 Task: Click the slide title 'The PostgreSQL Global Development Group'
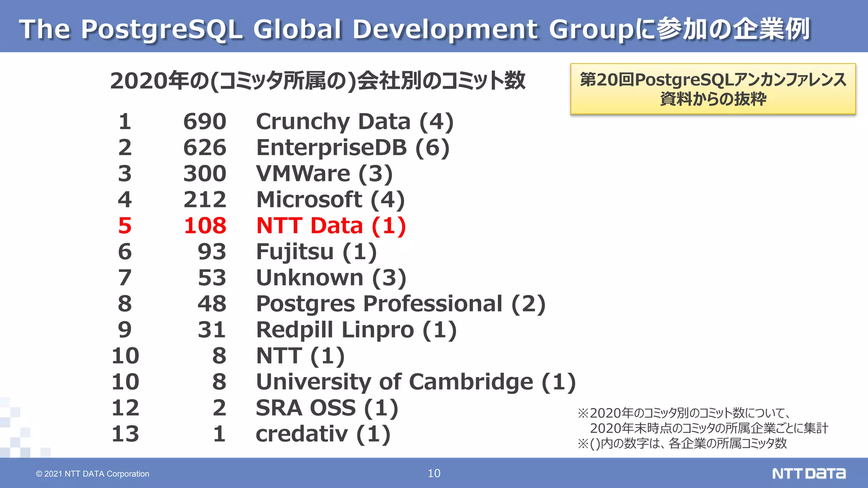[326, 29]
